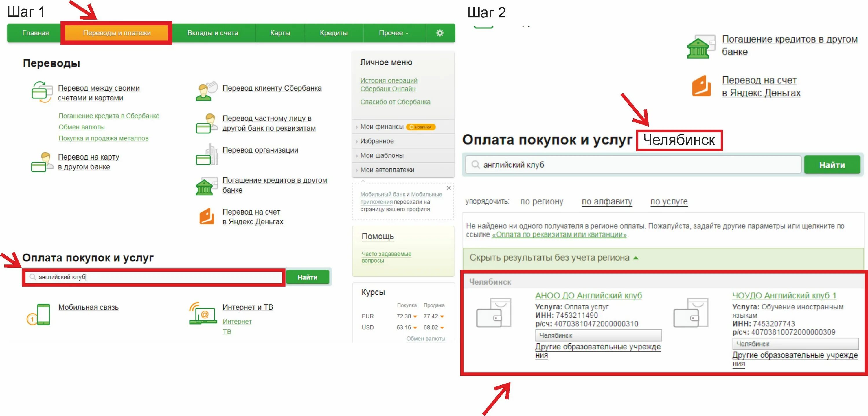868x416 pixels.
Task: Expand Мои автоплатежи section
Action: (403, 170)
